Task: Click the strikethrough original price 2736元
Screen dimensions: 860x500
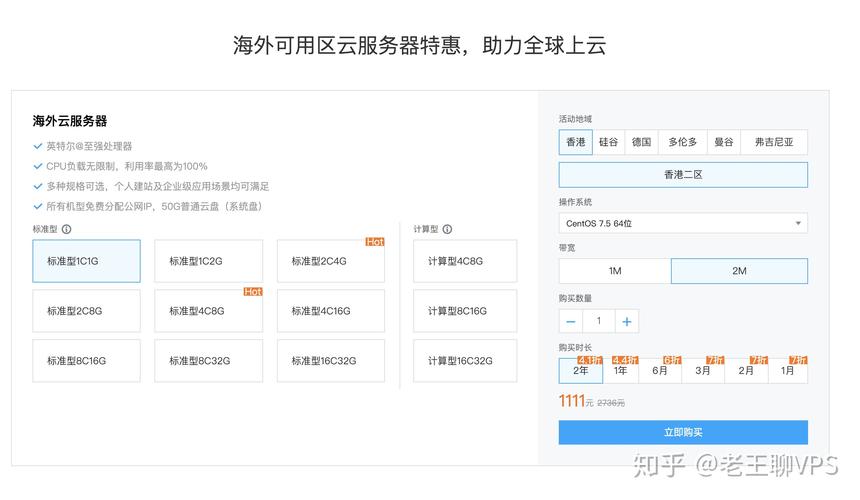Action: tap(611, 403)
